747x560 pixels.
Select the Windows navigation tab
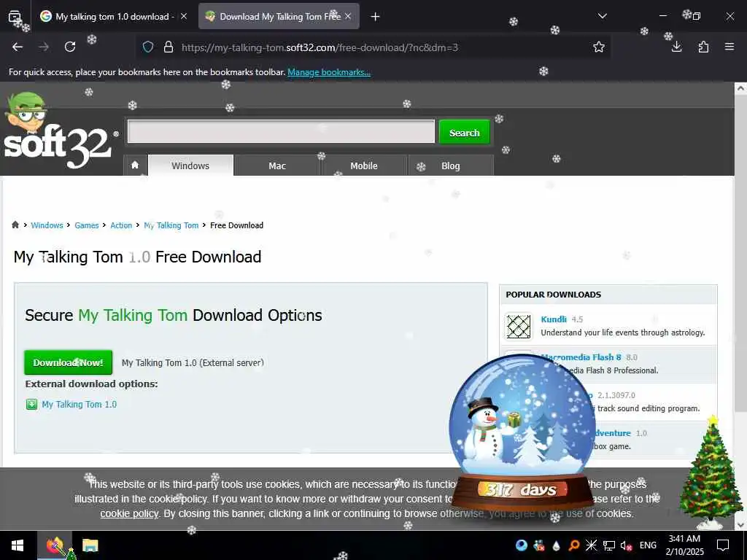[190, 166]
